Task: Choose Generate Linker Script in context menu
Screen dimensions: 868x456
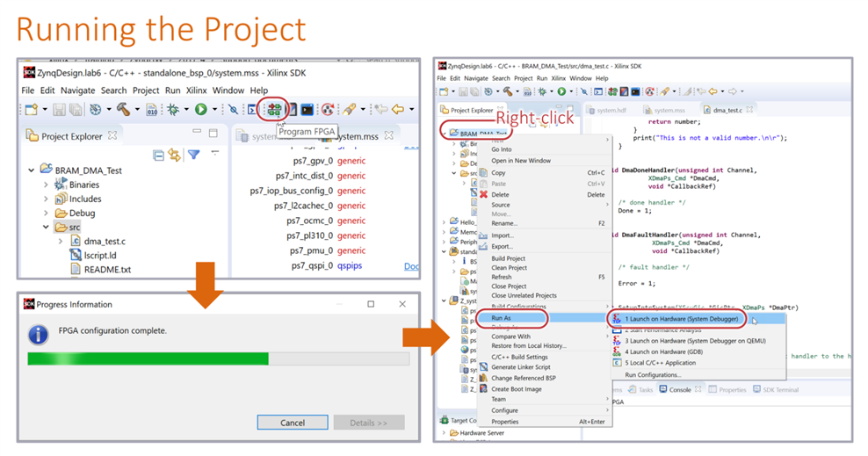Action: point(521,367)
